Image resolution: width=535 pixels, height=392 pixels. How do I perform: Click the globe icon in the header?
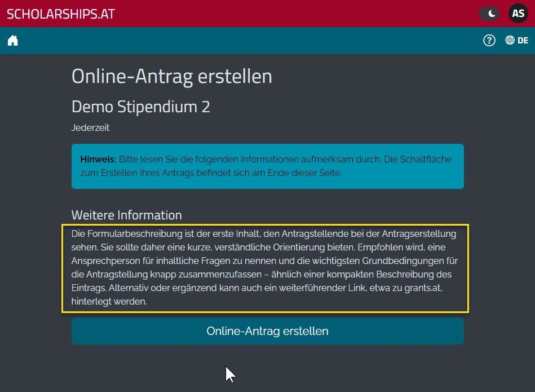(x=510, y=40)
